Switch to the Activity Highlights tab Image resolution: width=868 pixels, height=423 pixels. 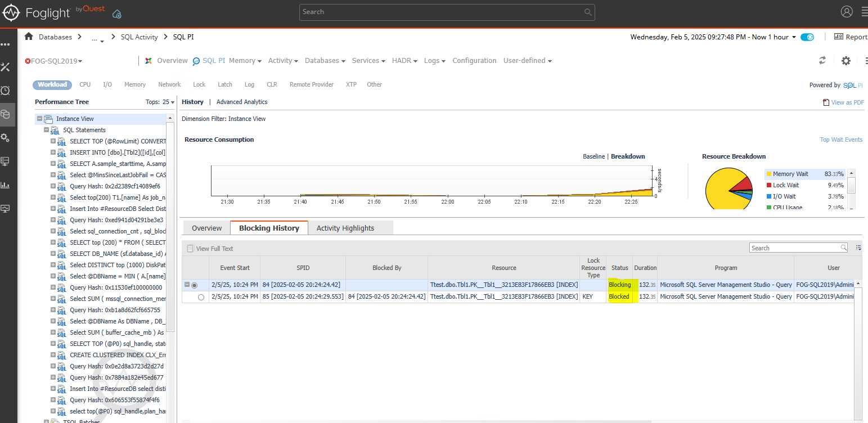point(345,228)
